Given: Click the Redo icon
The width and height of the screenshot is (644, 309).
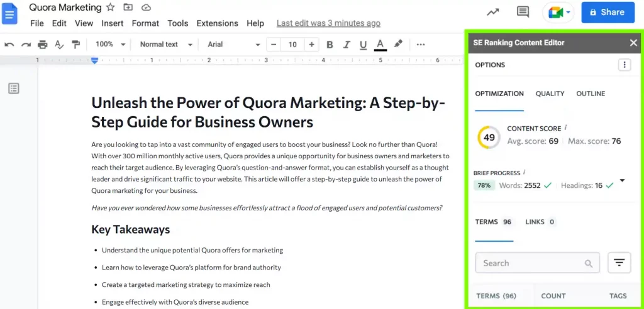Looking at the screenshot, I should click(26, 45).
